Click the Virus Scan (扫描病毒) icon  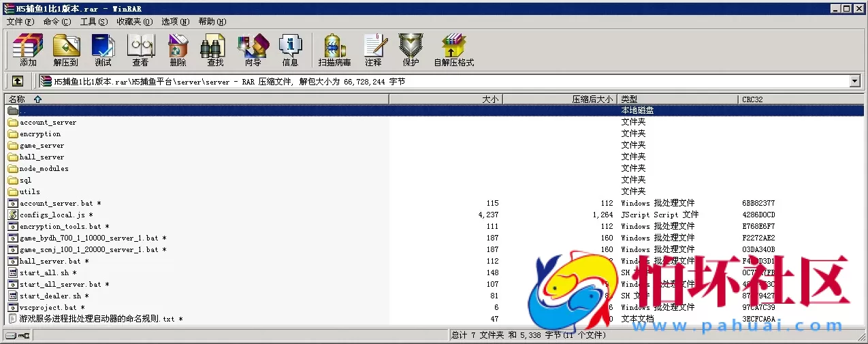(334, 50)
